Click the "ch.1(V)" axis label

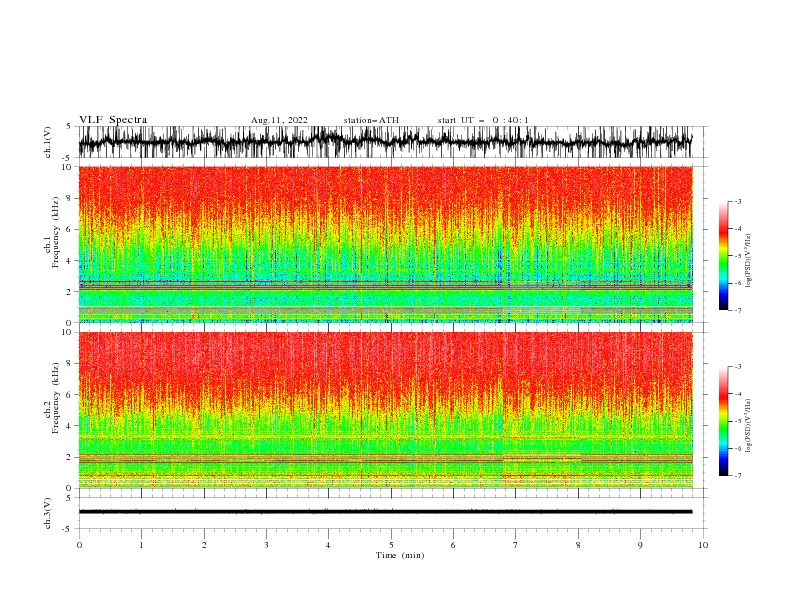coord(48,142)
